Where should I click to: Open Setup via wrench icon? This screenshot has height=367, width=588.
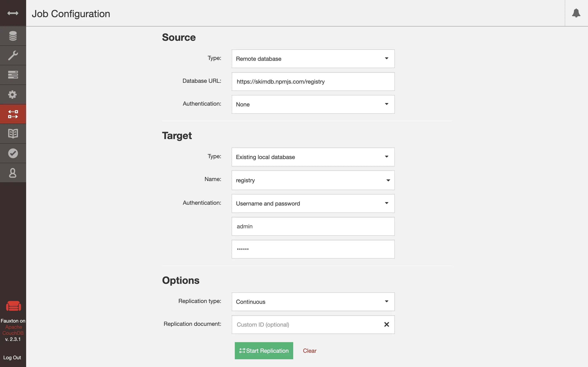click(x=13, y=55)
